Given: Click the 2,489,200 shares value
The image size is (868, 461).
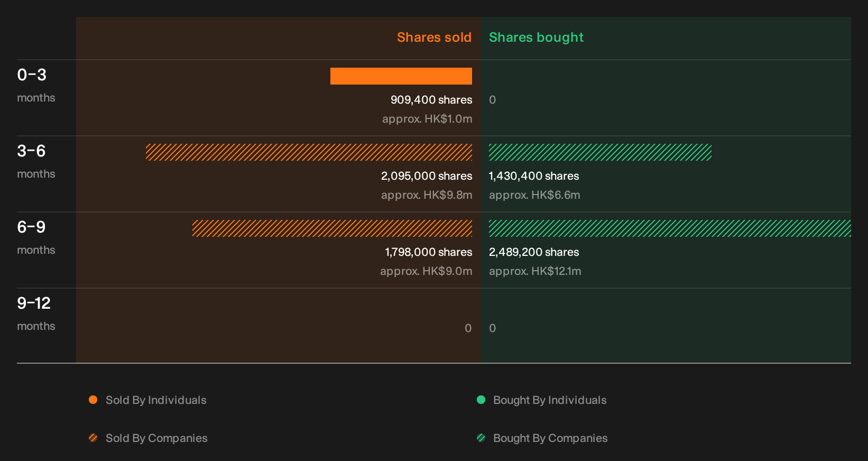Looking at the screenshot, I should point(534,252).
